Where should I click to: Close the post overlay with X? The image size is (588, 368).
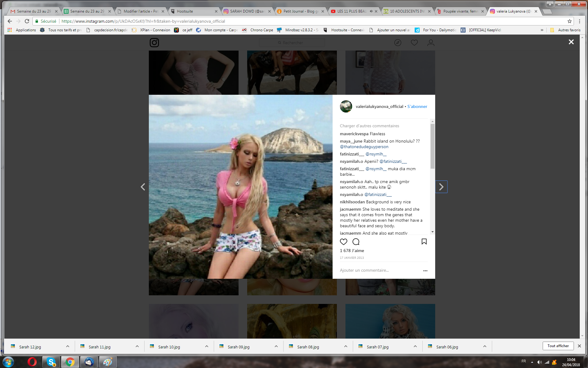pos(571,42)
